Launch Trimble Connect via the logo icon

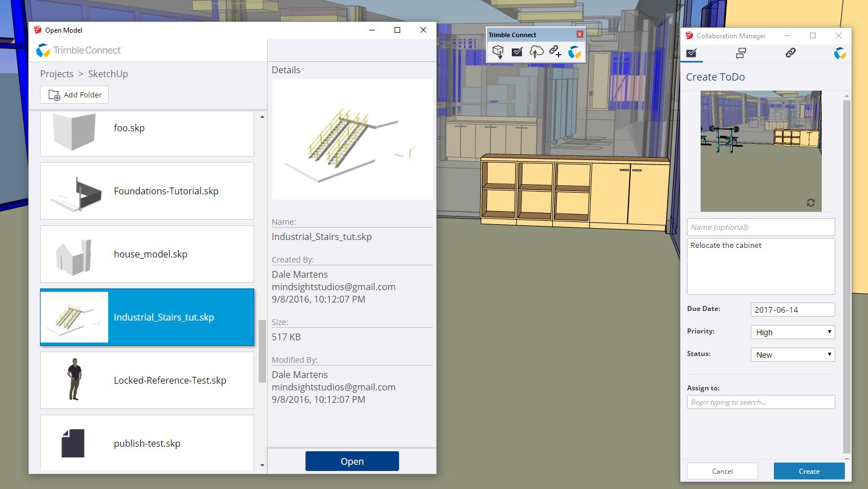click(575, 52)
